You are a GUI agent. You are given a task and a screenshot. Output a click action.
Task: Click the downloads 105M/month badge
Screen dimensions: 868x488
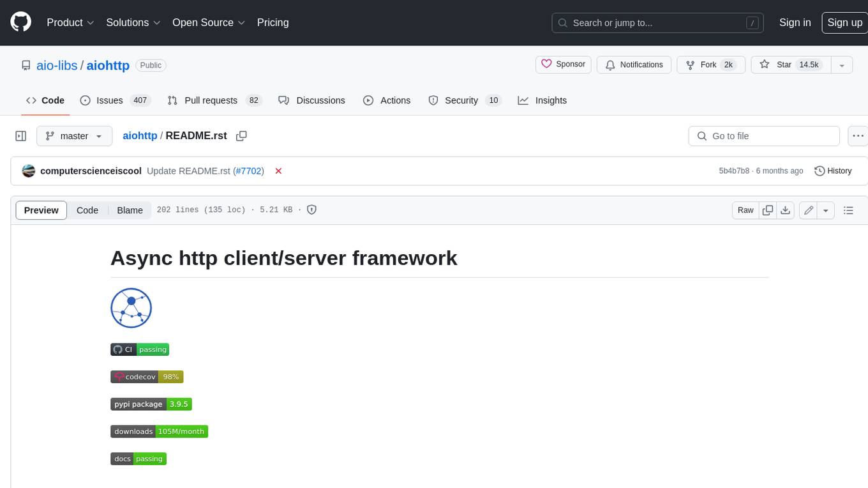coord(160,432)
